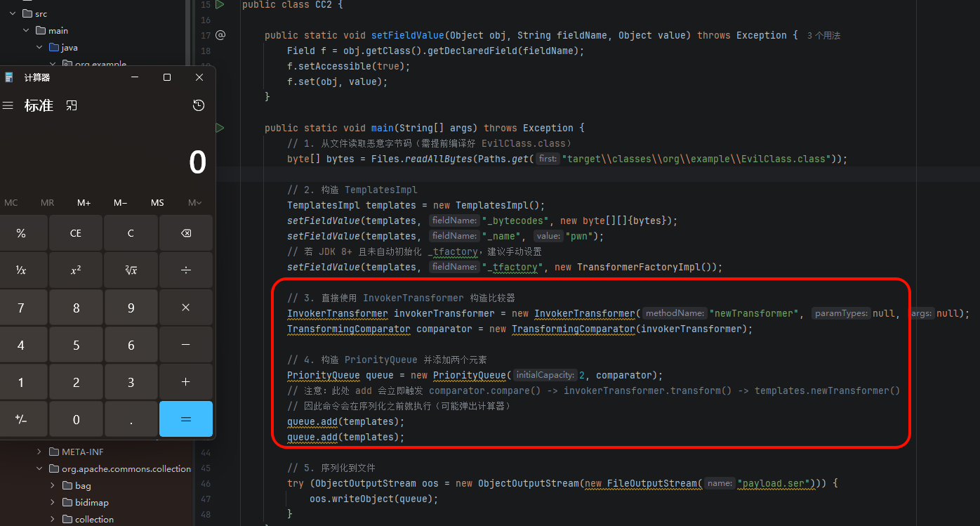
Task: Click the plus operator key
Action: 186,382
